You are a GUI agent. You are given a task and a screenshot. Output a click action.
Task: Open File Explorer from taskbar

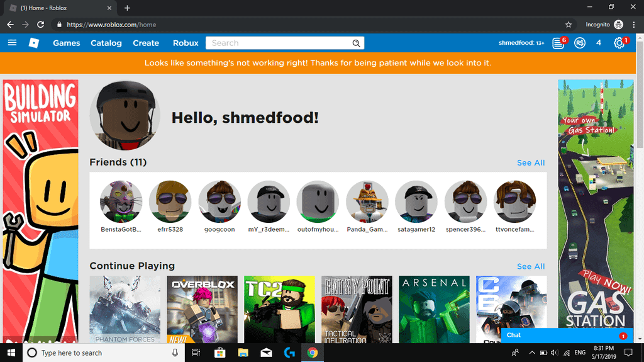[x=243, y=353]
